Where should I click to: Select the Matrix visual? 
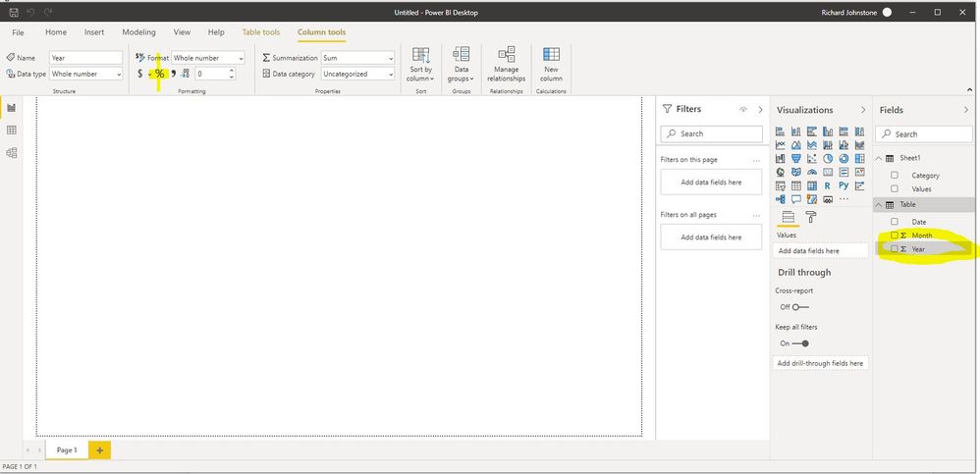(812, 185)
